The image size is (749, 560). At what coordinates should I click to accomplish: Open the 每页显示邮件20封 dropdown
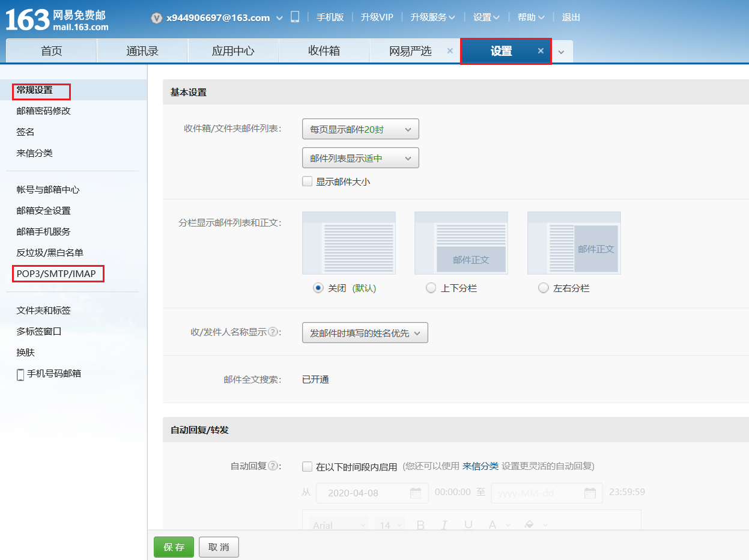[360, 129]
